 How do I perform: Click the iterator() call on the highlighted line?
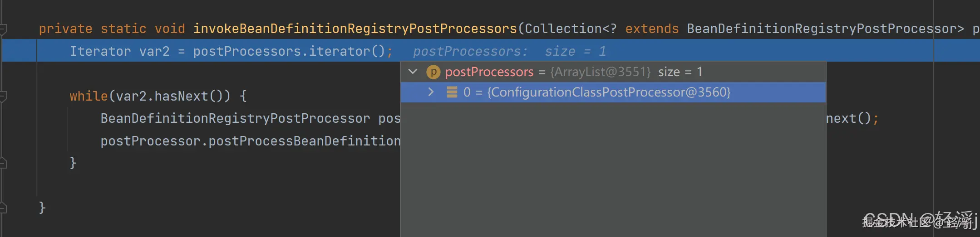point(347,52)
